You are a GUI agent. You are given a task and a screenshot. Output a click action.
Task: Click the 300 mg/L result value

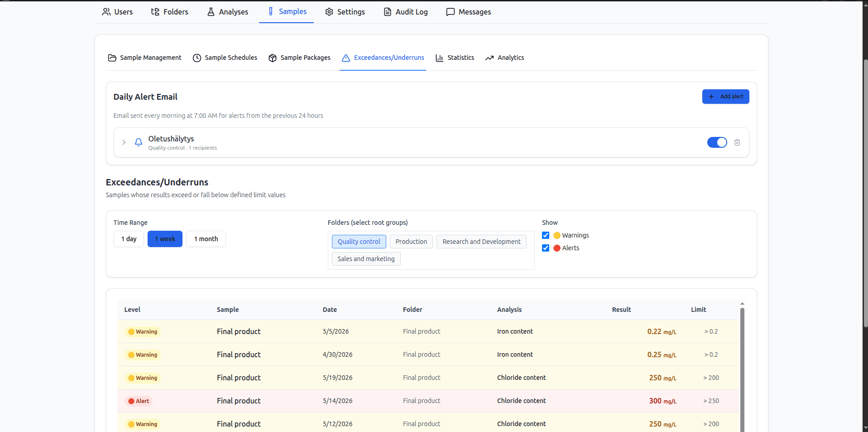point(662,401)
